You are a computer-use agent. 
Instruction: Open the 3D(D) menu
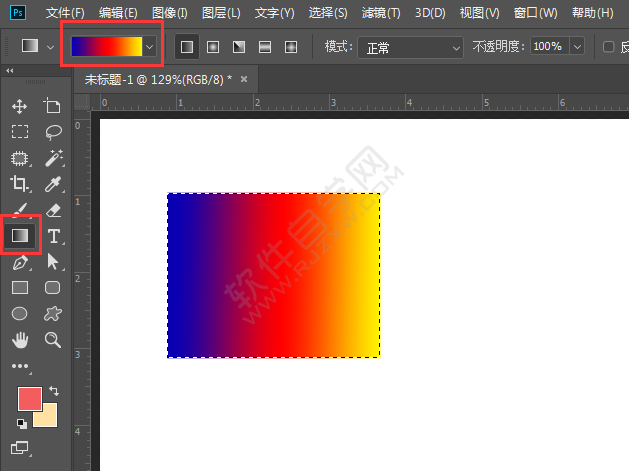[x=430, y=13]
